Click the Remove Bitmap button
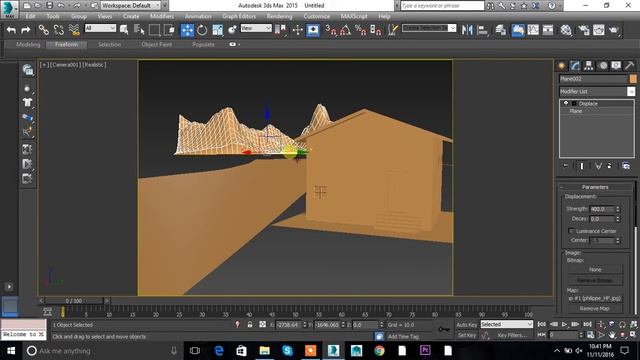Viewport: 640px width, 360px height. pyautogui.click(x=595, y=280)
